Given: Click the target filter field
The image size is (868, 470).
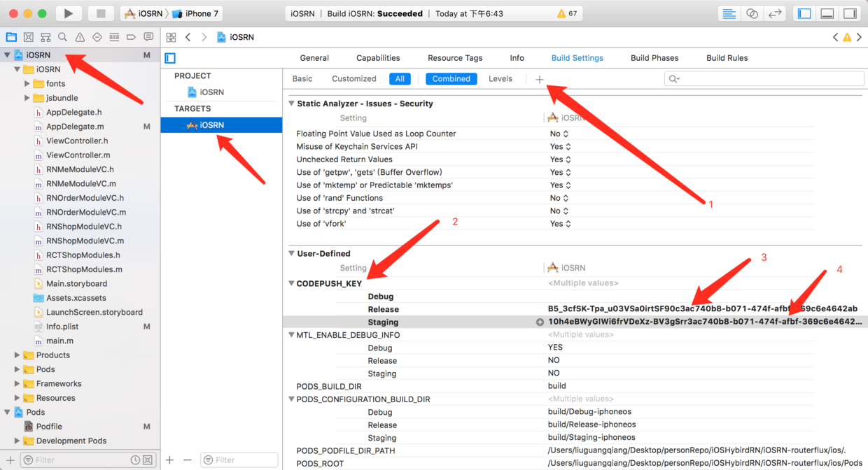Looking at the screenshot, I should coord(239,460).
